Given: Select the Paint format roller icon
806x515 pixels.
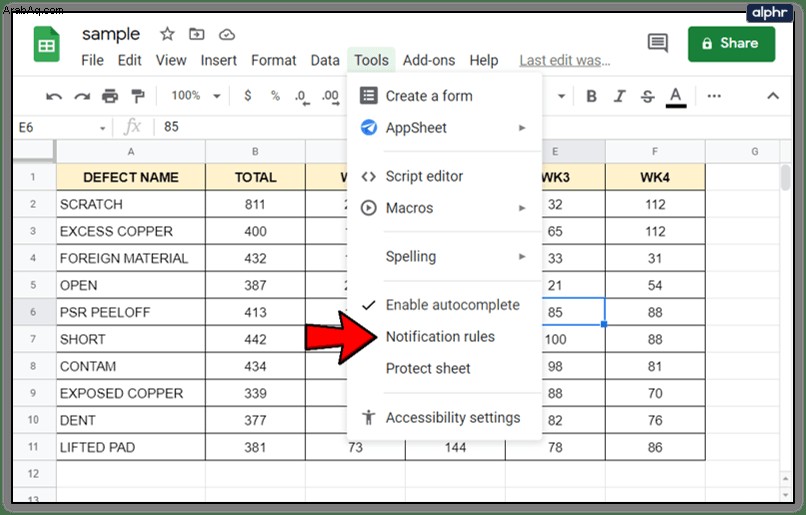Looking at the screenshot, I should coord(138,96).
